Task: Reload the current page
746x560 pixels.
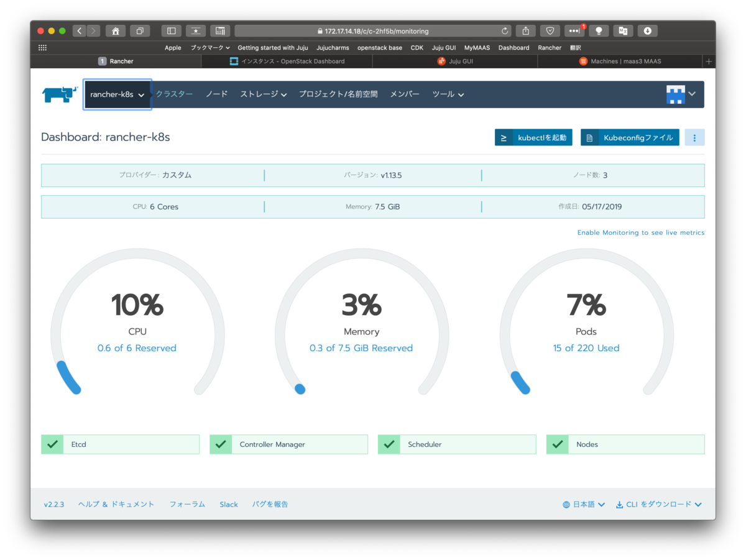Action: pos(505,30)
